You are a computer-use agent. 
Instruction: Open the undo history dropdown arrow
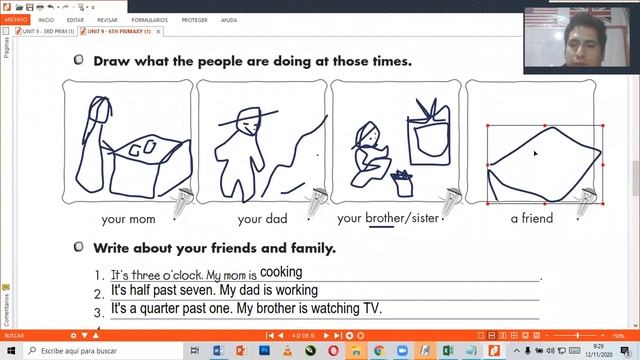(58, 7)
